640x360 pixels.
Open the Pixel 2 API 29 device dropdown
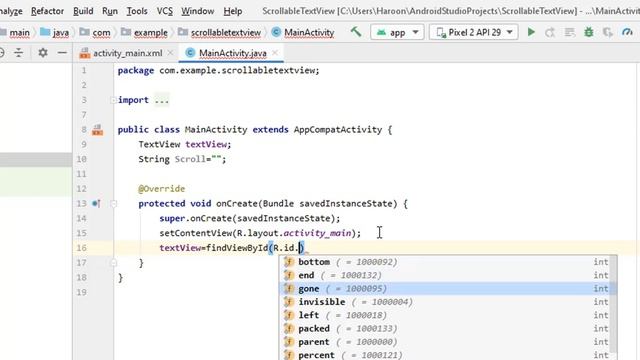pos(473,32)
